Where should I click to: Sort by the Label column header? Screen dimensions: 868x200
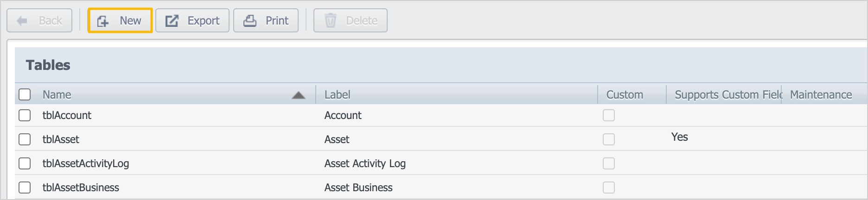click(337, 94)
